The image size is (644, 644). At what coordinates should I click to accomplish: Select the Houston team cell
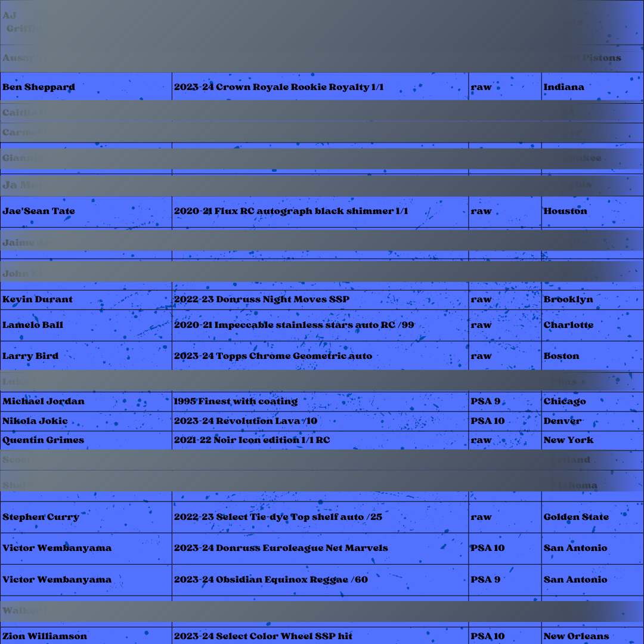pos(565,211)
